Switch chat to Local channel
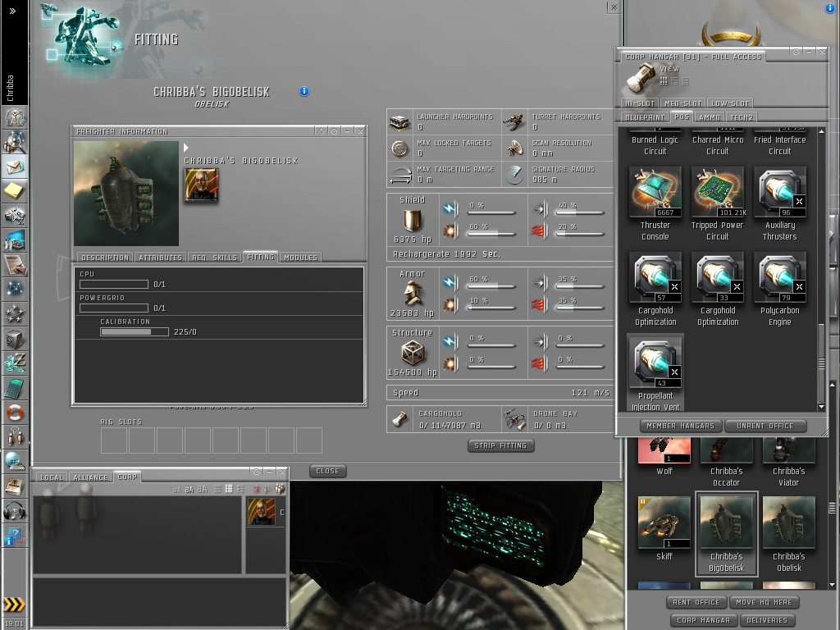 (x=52, y=477)
